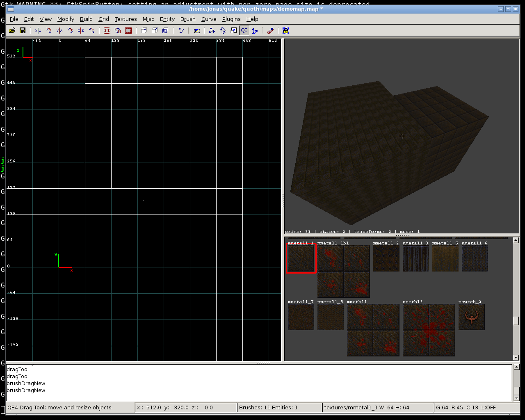Click the red dashed rectangle select icon
The height and width of the screenshot is (420, 525).
128,30
